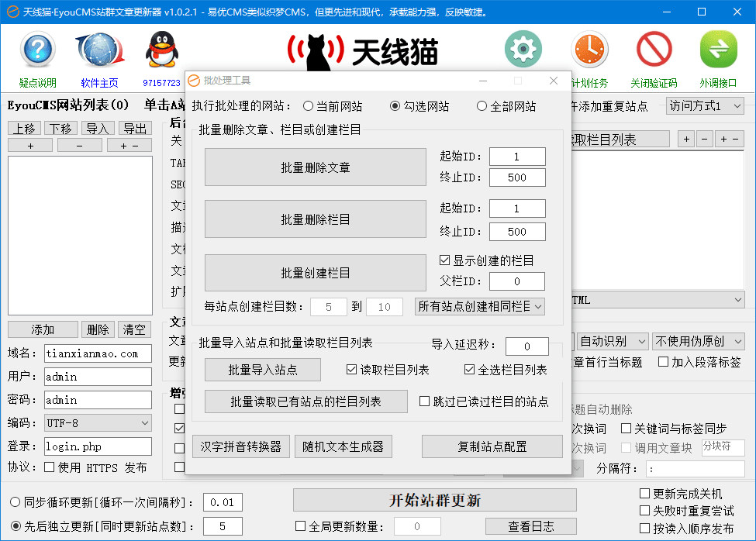The height and width of the screenshot is (541, 756).
Task: Toggle 加入段落标签 checkbox
Action: pyautogui.click(x=664, y=362)
